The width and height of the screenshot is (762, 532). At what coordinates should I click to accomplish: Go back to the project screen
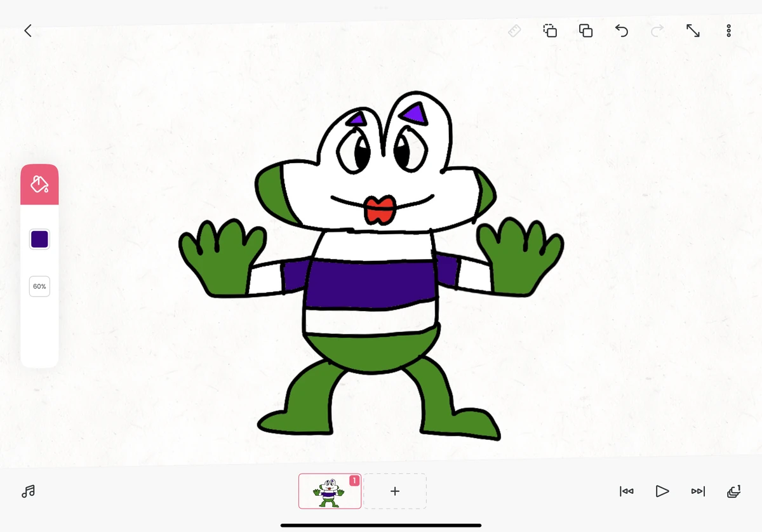(27, 30)
